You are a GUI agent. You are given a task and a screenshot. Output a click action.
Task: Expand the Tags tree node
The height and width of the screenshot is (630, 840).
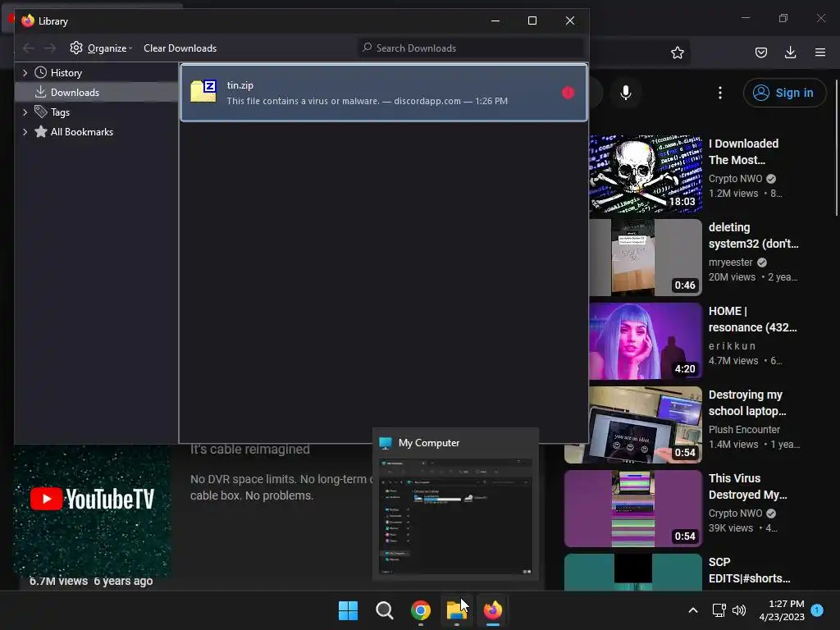pos(25,112)
